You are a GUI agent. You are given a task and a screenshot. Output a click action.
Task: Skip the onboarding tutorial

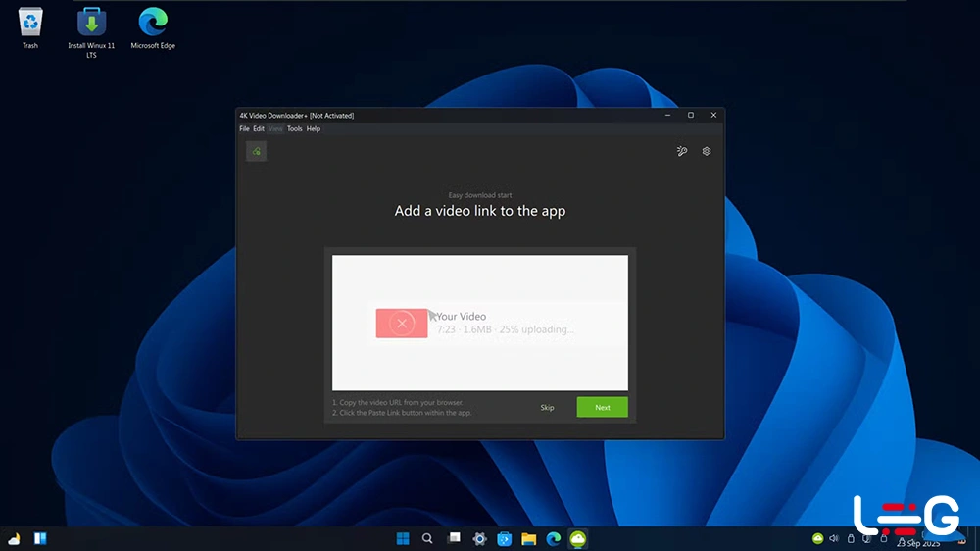pyautogui.click(x=547, y=407)
